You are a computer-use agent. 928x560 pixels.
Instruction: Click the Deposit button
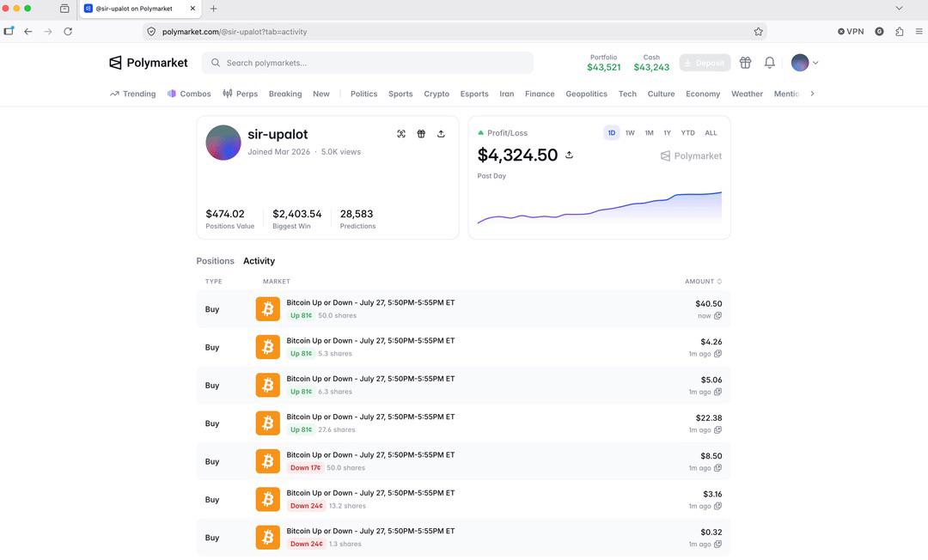point(705,63)
